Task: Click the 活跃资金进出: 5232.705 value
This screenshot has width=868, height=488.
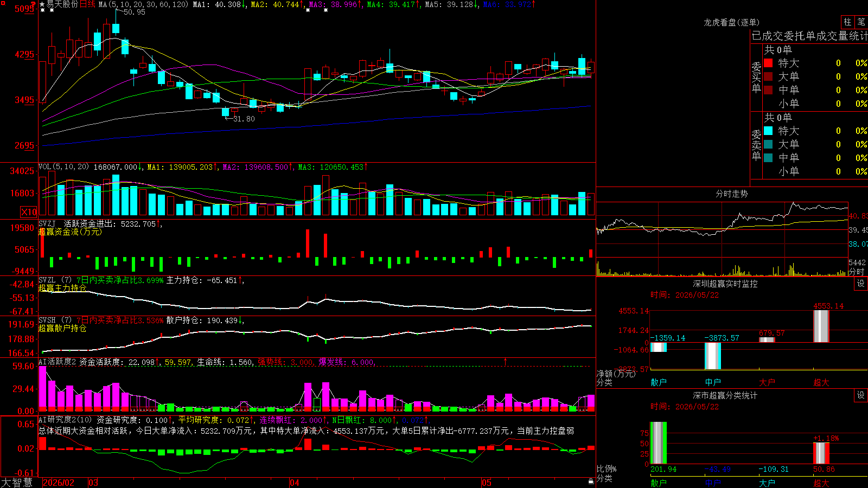Action: pos(112,223)
